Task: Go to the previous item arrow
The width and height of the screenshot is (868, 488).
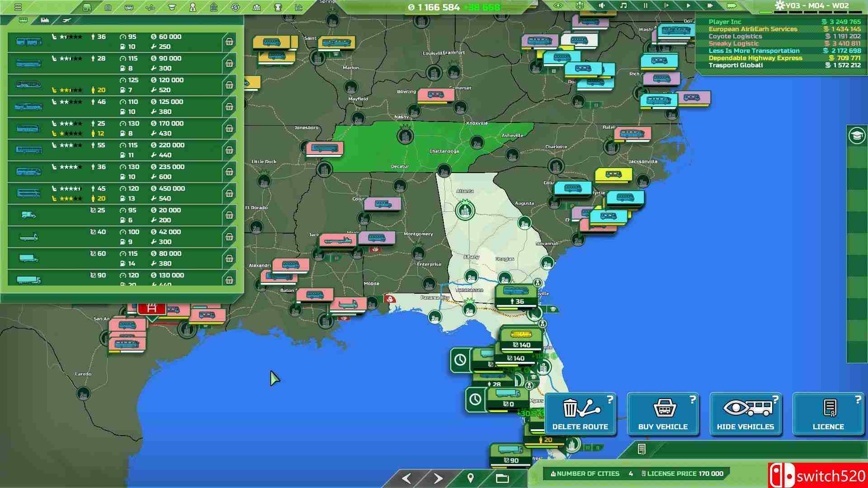Action: (x=406, y=478)
